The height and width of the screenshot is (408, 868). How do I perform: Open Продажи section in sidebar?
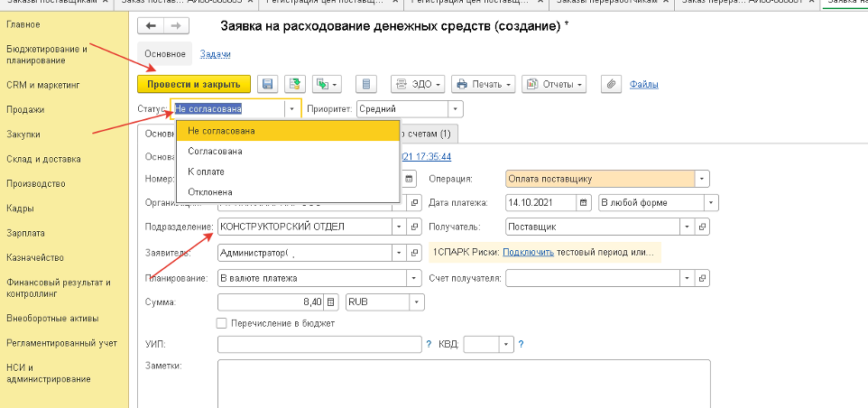25,109
